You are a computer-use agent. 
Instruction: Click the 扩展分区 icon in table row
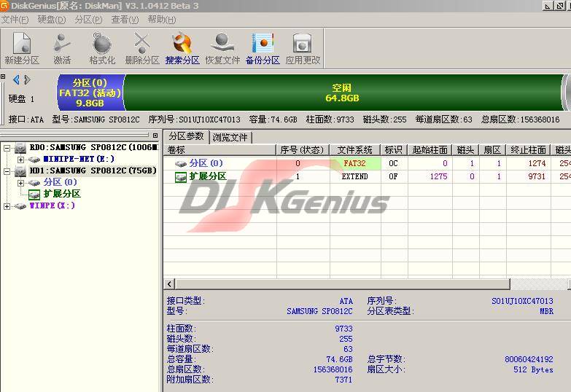(181, 177)
